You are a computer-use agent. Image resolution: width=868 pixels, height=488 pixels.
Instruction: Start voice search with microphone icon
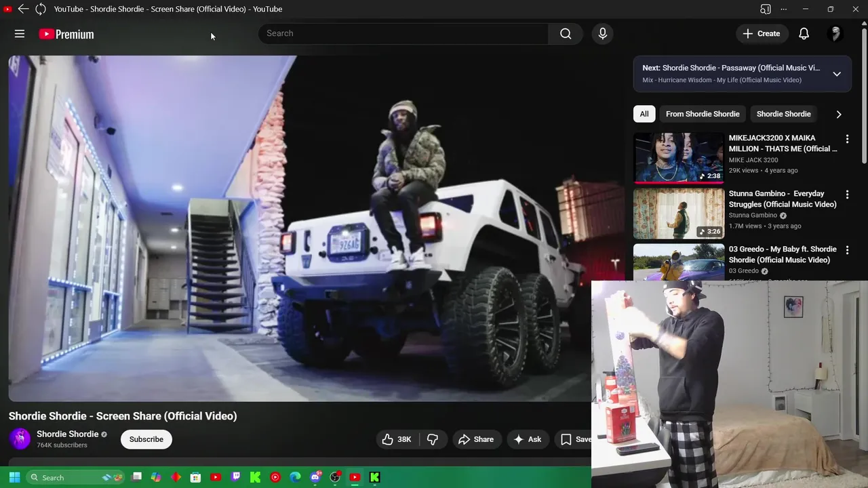(x=602, y=33)
